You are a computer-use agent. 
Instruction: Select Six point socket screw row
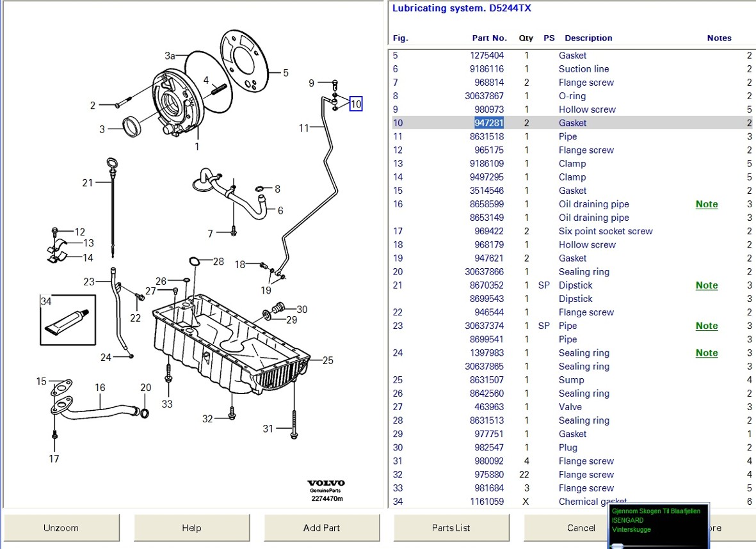point(572,231)
